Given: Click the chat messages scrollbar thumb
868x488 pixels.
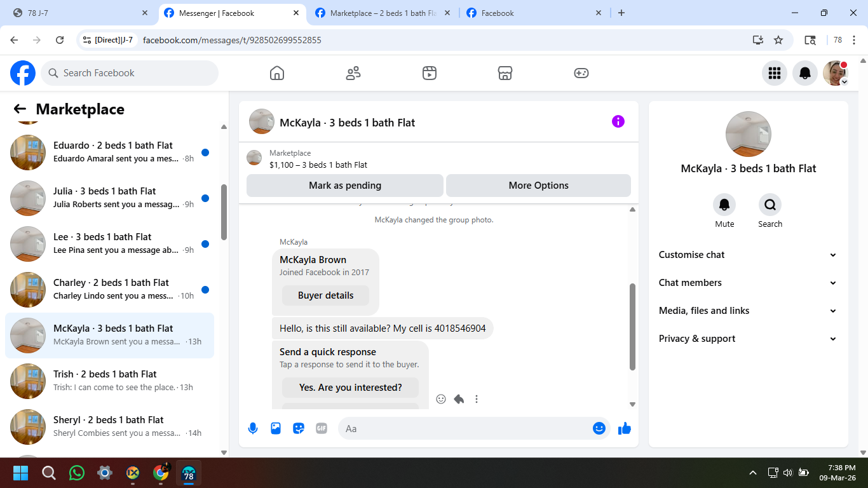Looking at the screenshot, I should tap(632, 327).
